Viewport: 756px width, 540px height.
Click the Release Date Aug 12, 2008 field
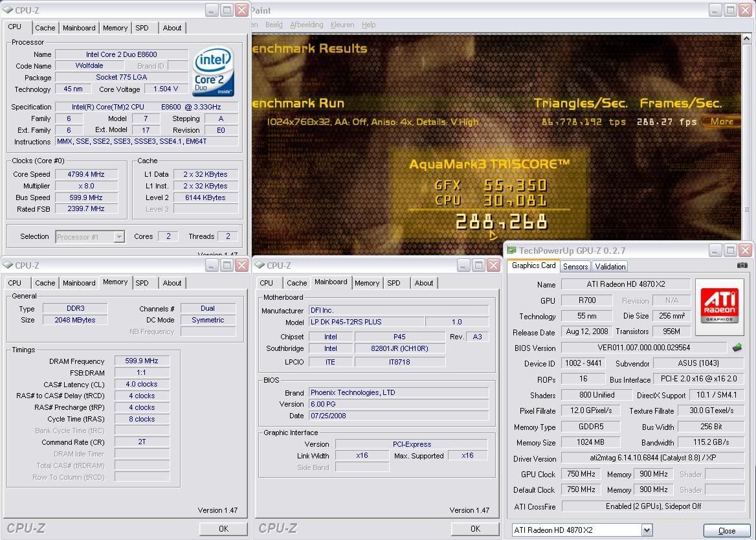coord(587,332)
